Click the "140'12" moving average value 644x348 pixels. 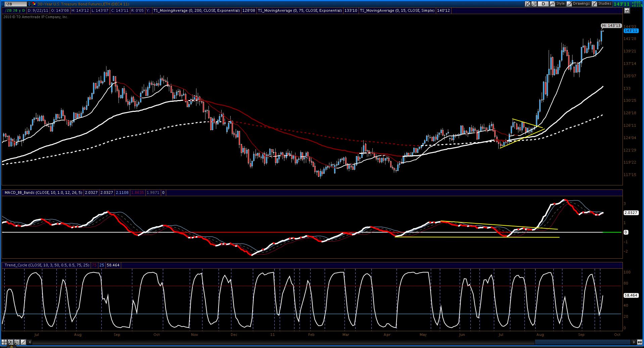tap(444, 11)
